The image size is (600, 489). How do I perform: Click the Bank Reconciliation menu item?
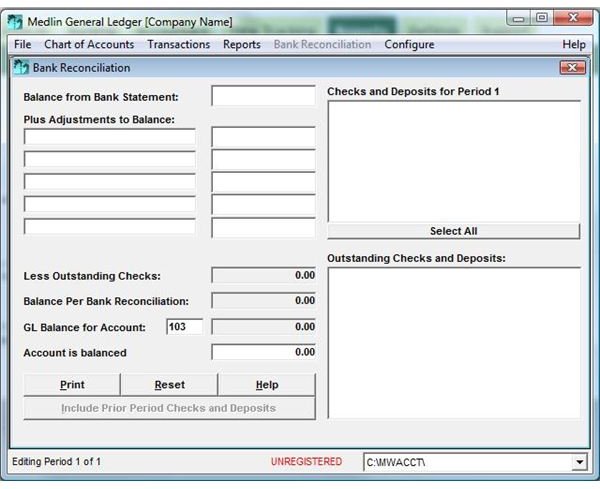[x=322, y=44]
